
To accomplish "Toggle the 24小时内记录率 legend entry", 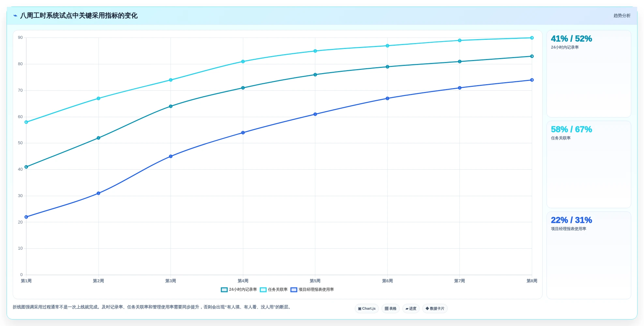I will (x=239, y=289).
